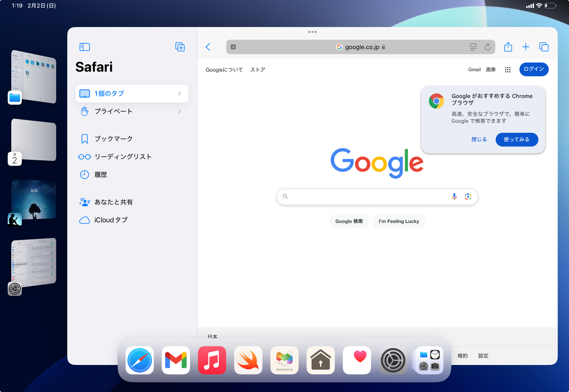
Task: Show the tab overview icon
Action: click(x=544, y=47)
